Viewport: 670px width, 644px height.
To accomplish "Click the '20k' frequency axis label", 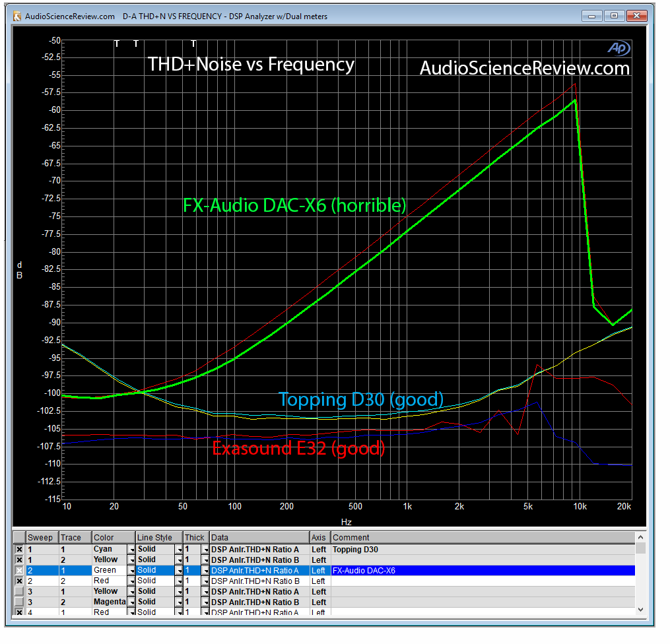I will point(624,507).
